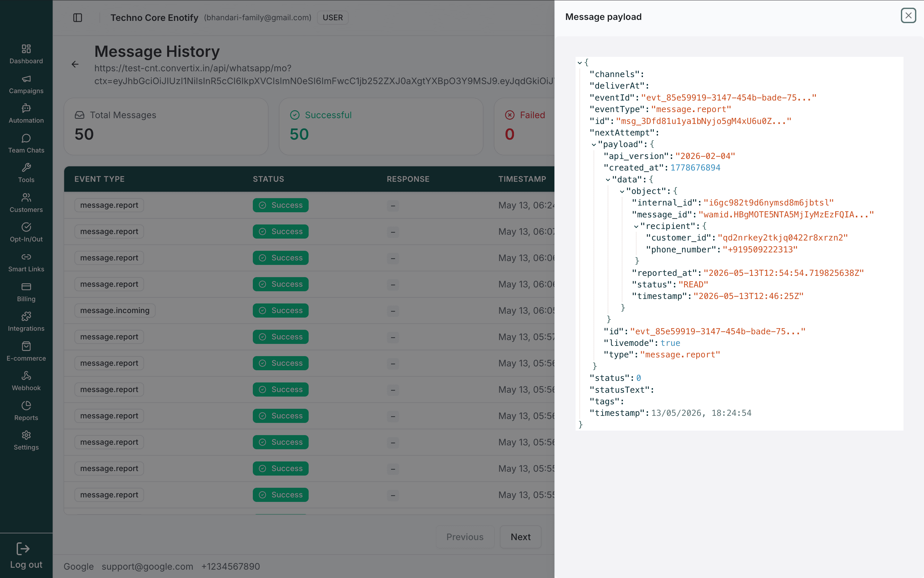This screenshot has width=924, height=578.
Task: Select the api_version value "2026-02-04"
Action: (705, 156)
